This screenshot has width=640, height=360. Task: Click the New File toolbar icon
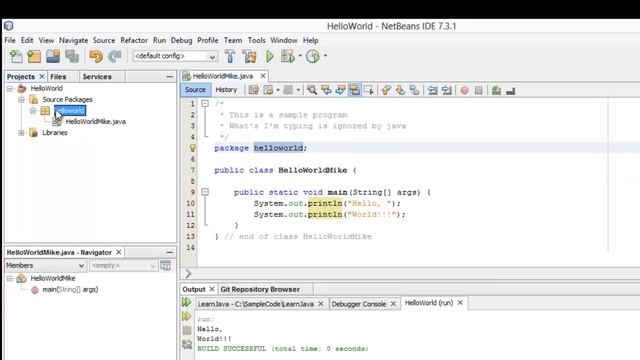[x=16, y=56]
